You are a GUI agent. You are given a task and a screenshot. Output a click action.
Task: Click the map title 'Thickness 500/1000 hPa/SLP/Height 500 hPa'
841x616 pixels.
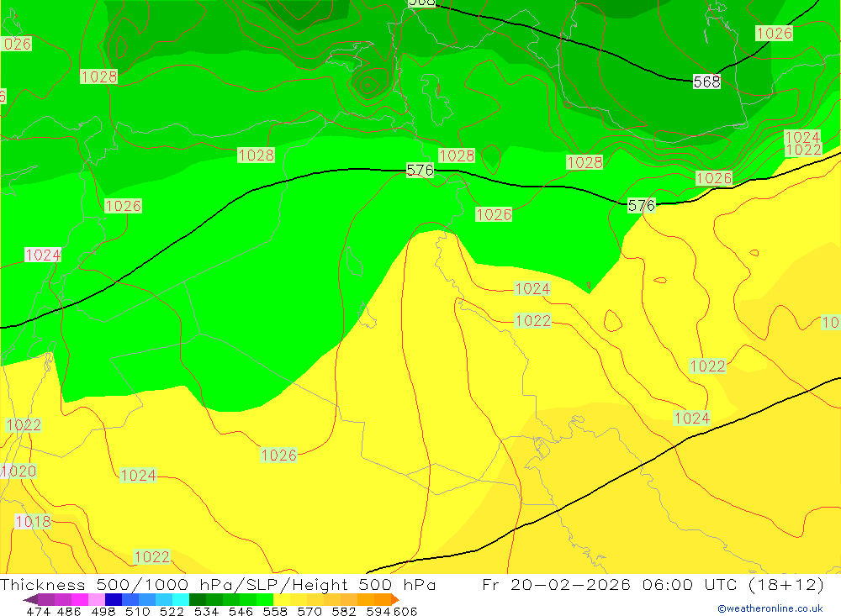pos(218,584)
